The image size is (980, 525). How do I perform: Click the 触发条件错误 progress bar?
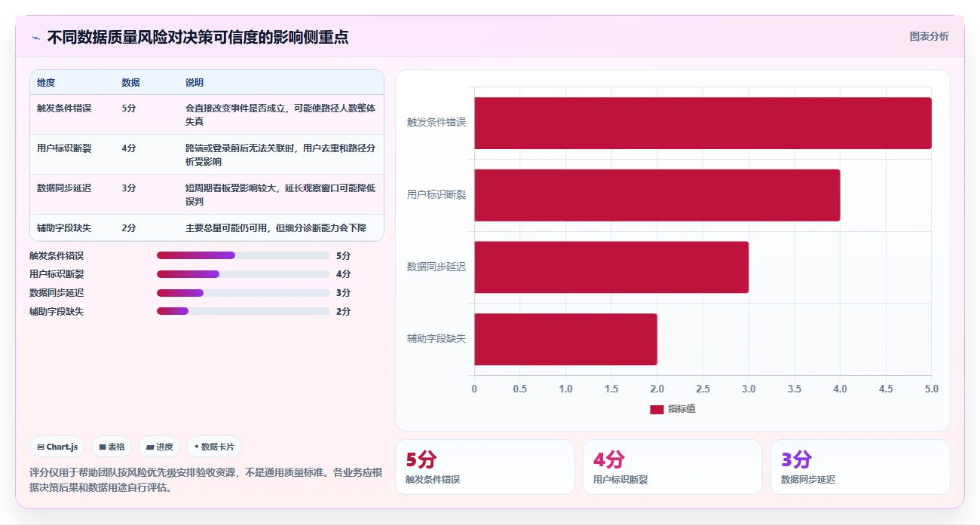click(243, 255)
